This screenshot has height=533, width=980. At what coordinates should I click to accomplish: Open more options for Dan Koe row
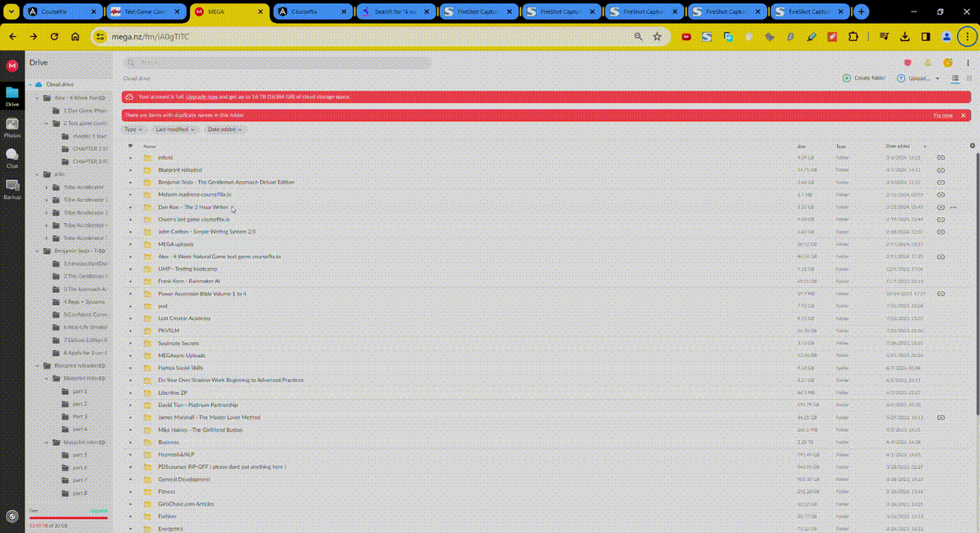pos(953,207)
